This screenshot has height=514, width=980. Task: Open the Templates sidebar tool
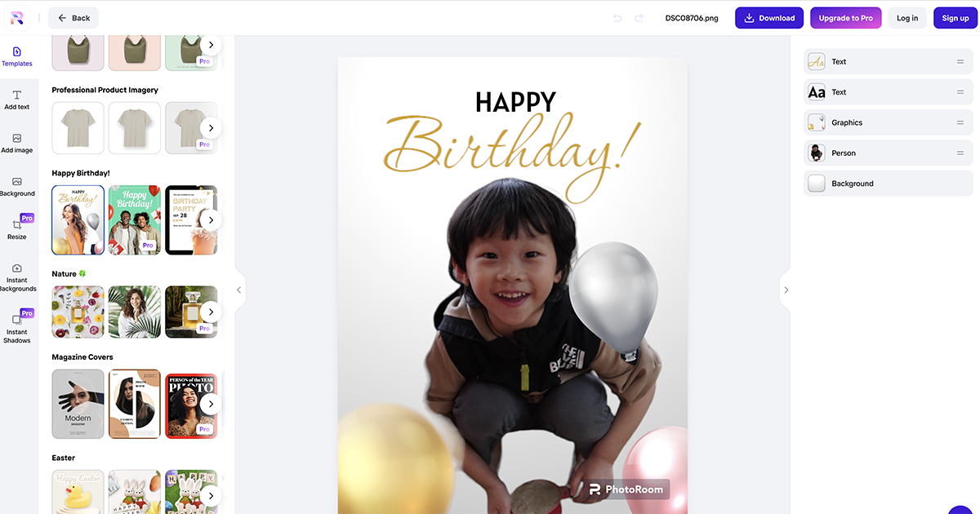pos(17,56)
